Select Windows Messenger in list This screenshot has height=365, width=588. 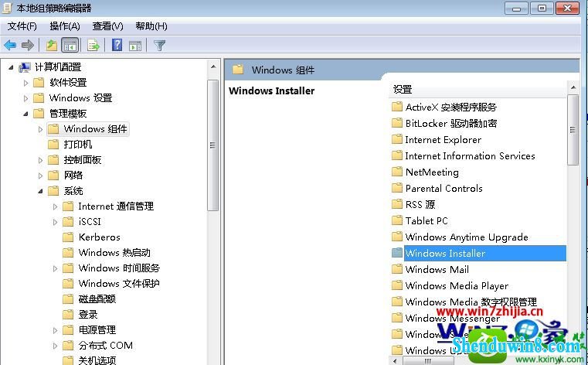pos(453,318)
